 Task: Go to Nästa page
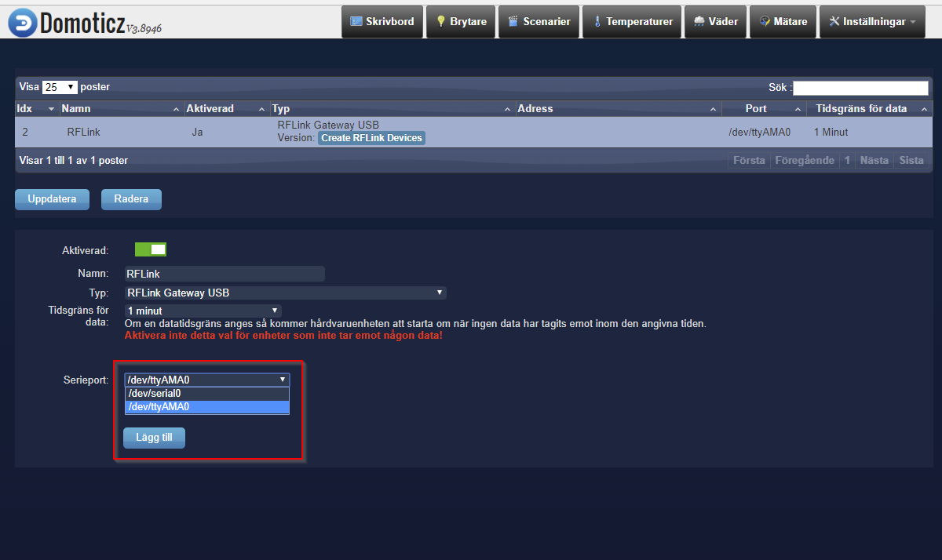coord(874,160)
